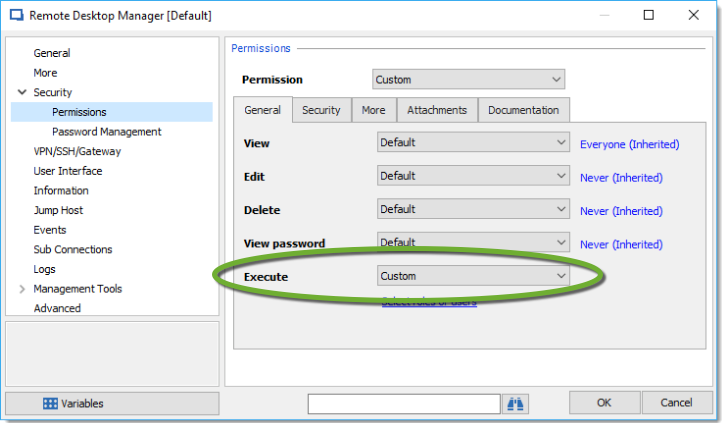
Task: Select VPN/SSH/Gateway in the sidebar
Action: coord(77,151)
